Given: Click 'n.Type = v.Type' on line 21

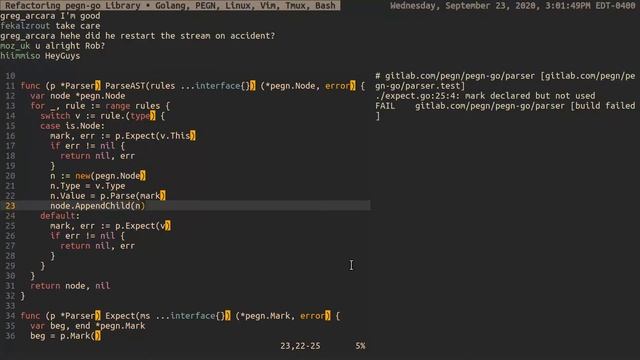Looking at the screenshot, I should click(88, 186).
